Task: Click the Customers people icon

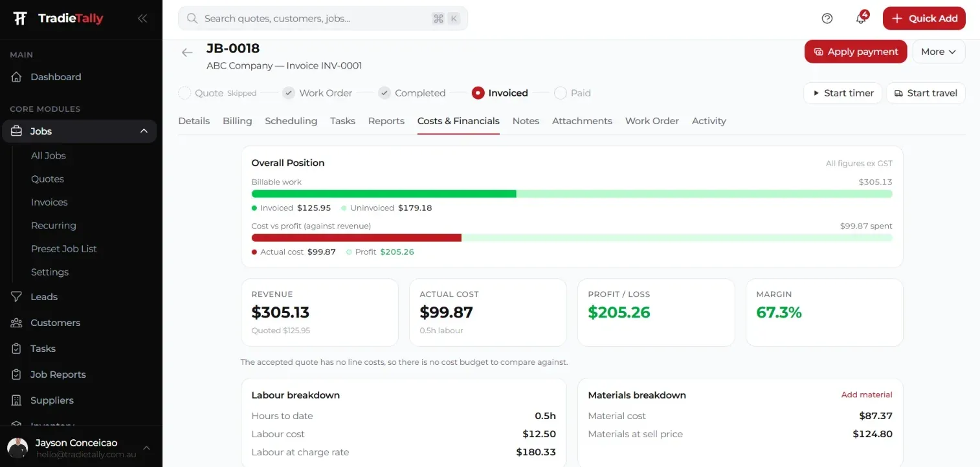Action: (17, 323)
